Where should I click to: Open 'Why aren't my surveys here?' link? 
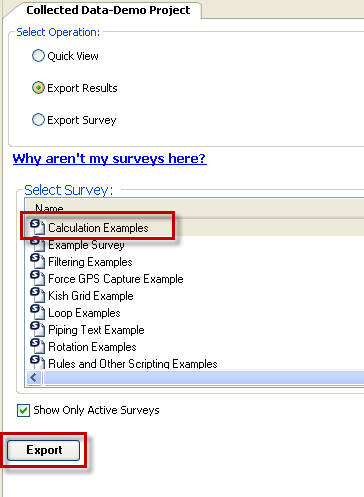click(110, 158)
